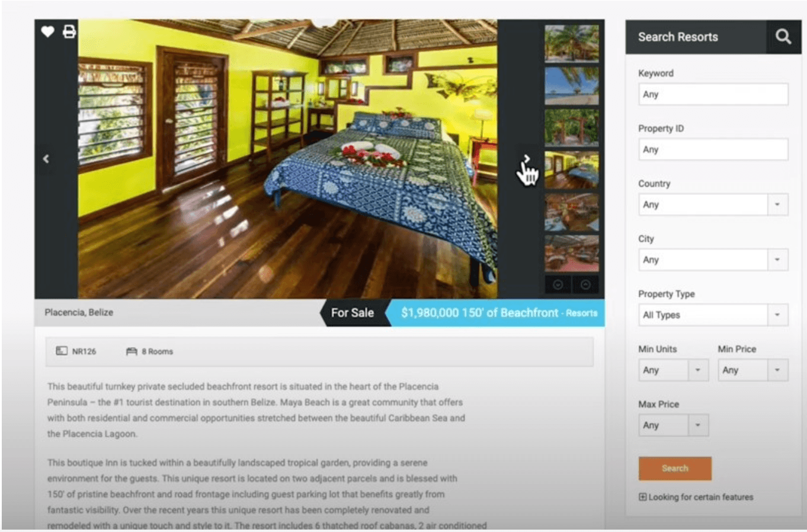Open the City dropdown

coord(713,259)
